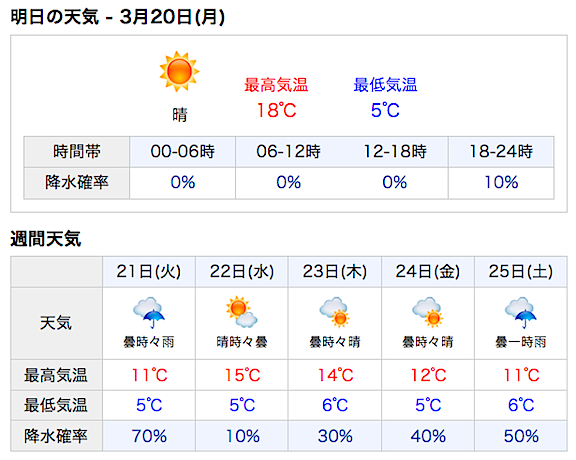The width and height of the screenshot is (576, 460).
Task: Click the 10% rain probability for 18-24時
Action: pyautogui.click(x=501, y=183)
